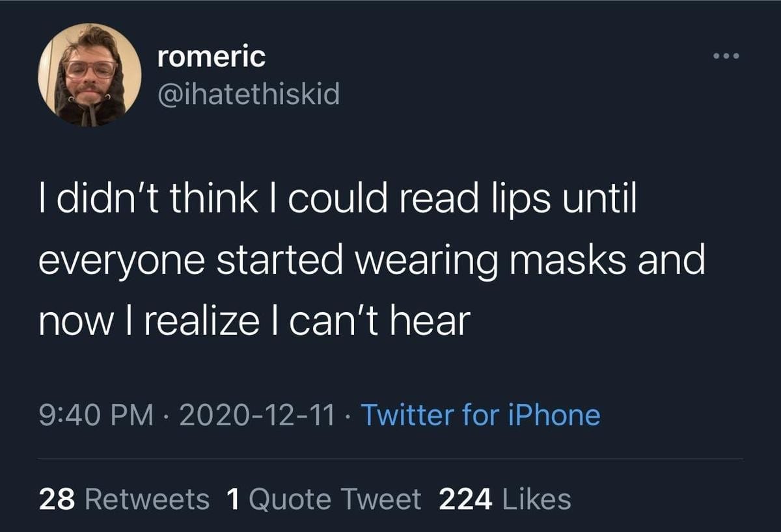Click the number 224 beside Likes
This screenshot has width=781, height=532.
(465, 499)
